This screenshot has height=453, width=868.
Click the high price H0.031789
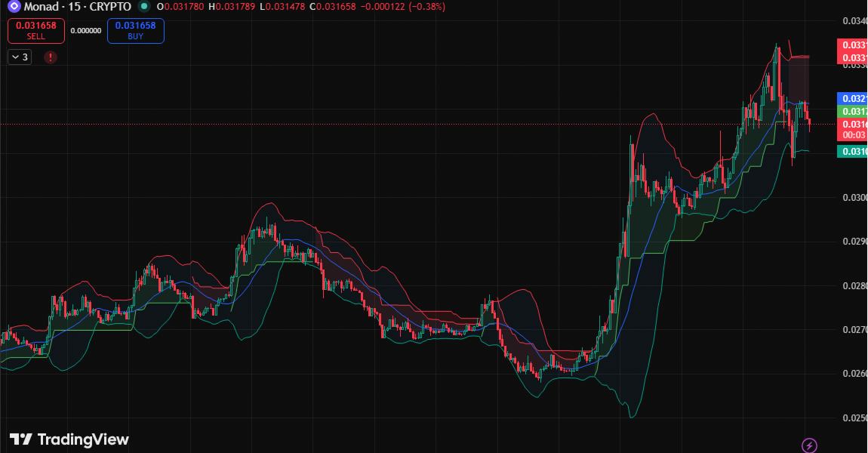(232, 7)
